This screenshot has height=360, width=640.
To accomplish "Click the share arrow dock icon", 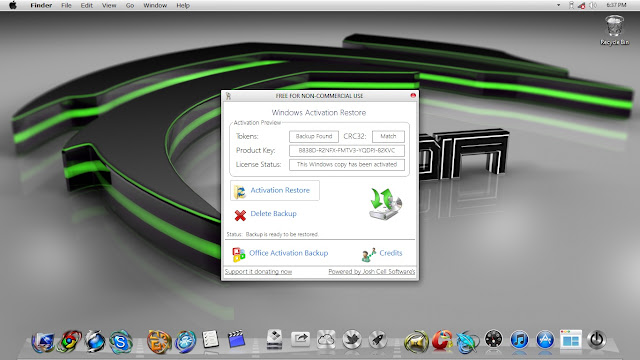I will point(300,339).
